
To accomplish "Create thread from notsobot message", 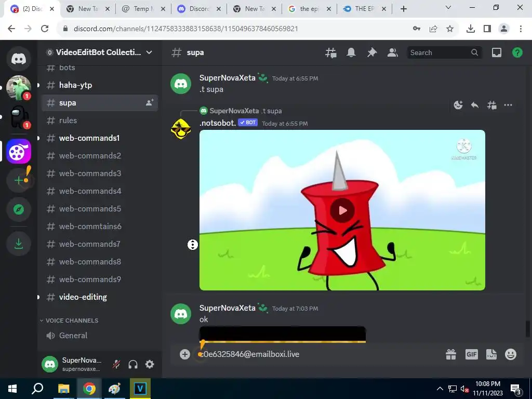I will click(491, 105).
